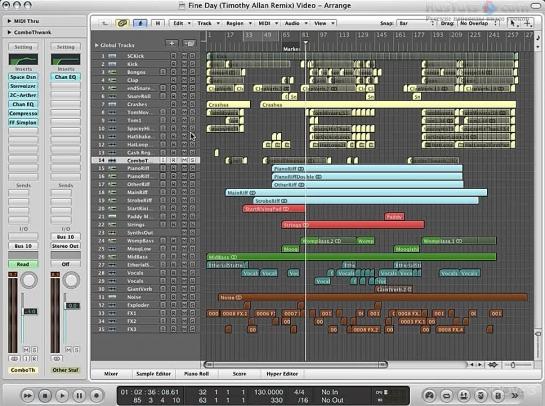Toggle solo on Clap track
Image resolution: width=545 pixels, height=406 pixels.
193,80
